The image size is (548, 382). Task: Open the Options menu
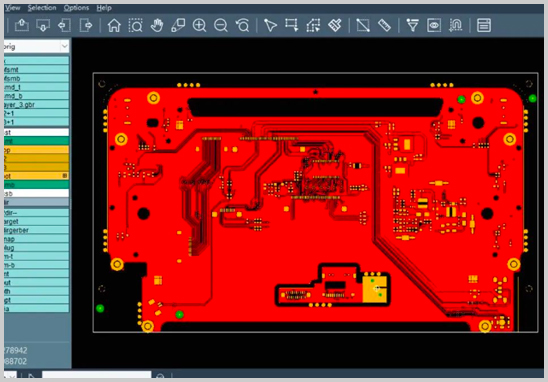point(76,8)
